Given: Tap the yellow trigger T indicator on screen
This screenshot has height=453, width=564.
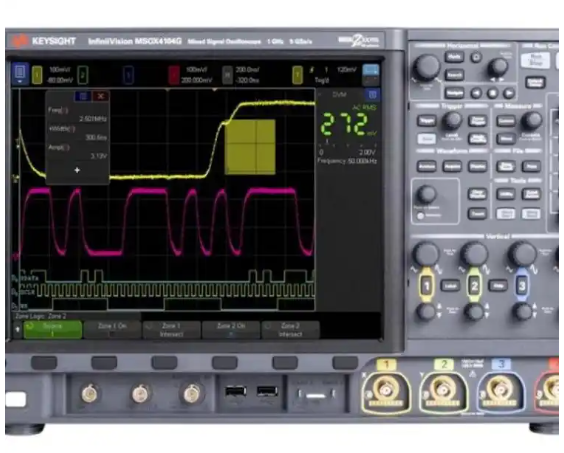Looking at the screenshot, I should 297,75.
